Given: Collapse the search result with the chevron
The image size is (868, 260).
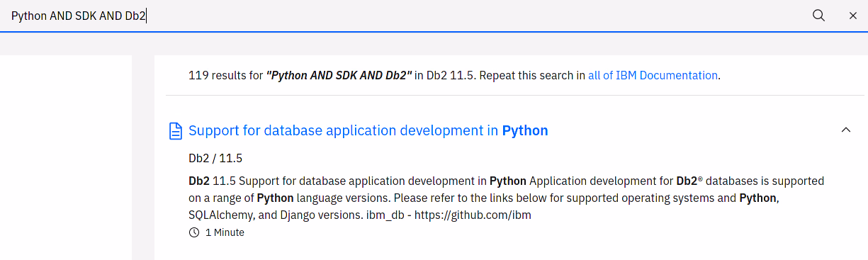Looking at the screenshot, I should (x=845, y=130).
